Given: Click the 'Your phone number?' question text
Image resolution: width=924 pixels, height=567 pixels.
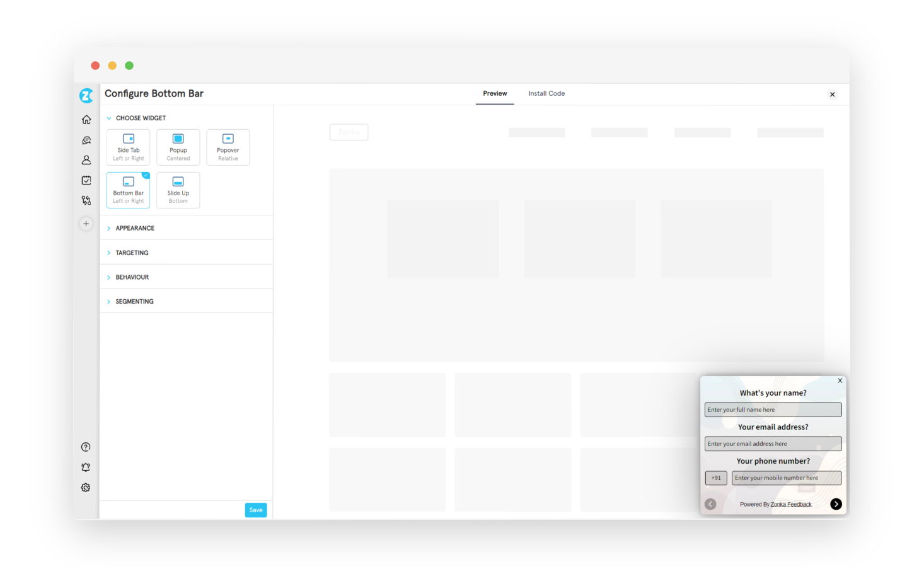Looking at the screenshot, I should 773,461.
